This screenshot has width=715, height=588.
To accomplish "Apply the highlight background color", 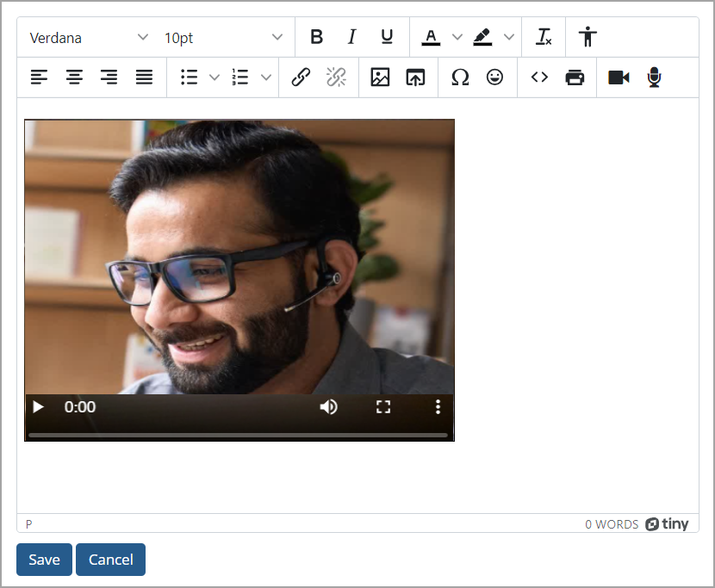I will 482,37.
